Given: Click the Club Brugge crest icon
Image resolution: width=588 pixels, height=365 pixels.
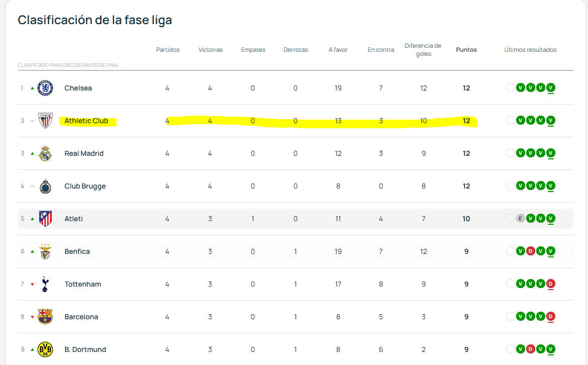Looking at the screenshot, I should tap(45, 186).
